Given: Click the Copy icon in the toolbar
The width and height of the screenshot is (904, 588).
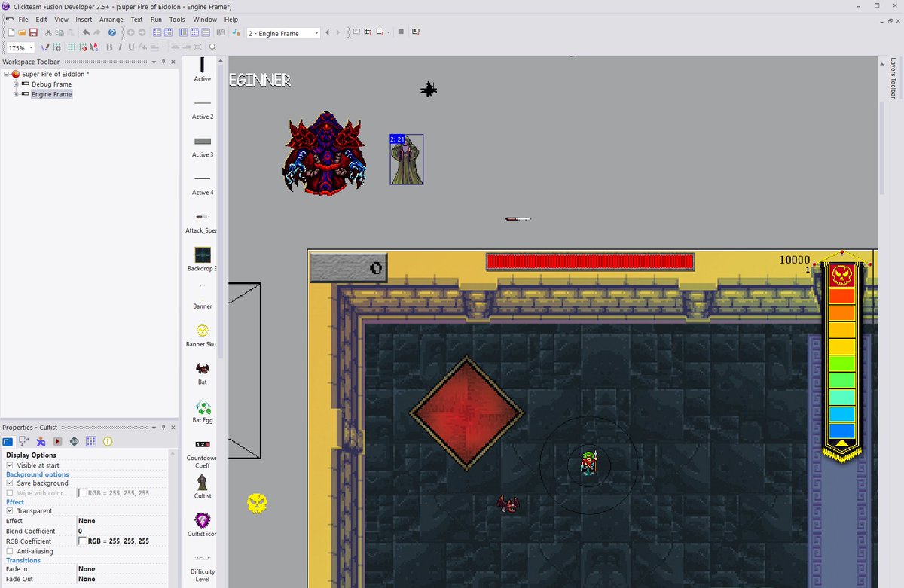Looking at the screenshot, I should pyautogui.click(x=60, y=32).
